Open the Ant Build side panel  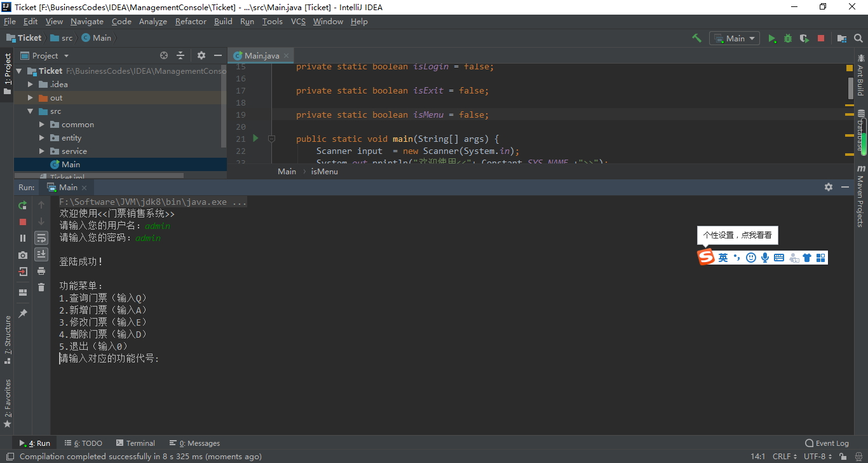861,74
